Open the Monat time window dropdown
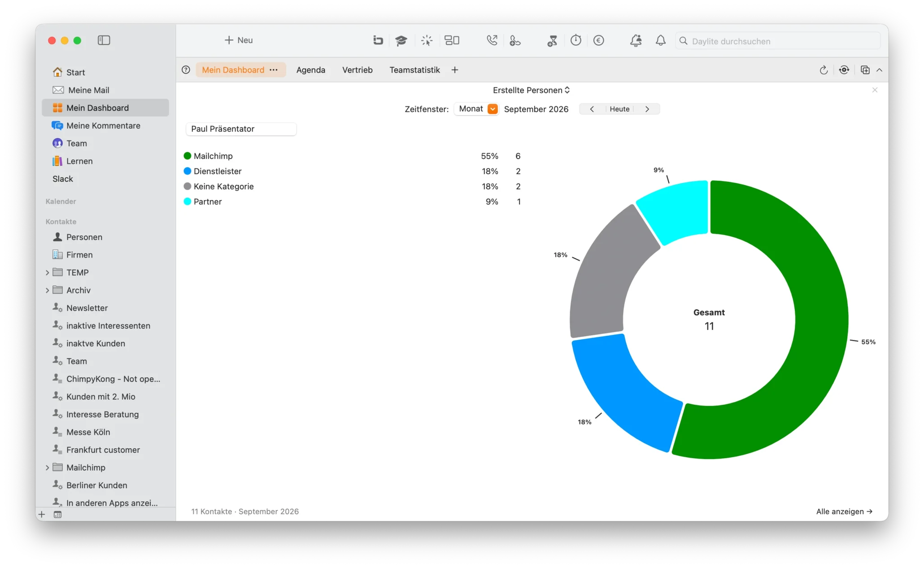Viewport: 924px width, 568px height. point(477,109)
